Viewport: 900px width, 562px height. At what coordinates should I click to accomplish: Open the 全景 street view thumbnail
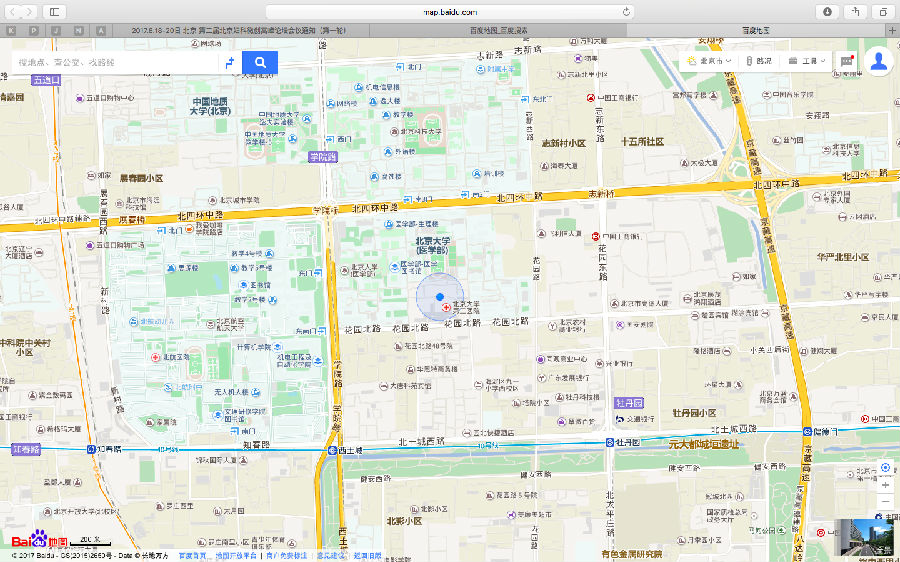coord(867,540)
